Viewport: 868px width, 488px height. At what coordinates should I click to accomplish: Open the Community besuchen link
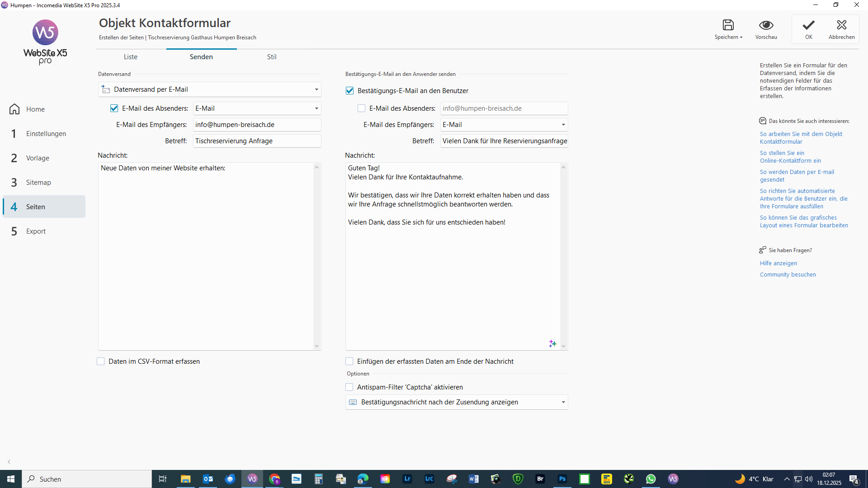tap(788, 275)
